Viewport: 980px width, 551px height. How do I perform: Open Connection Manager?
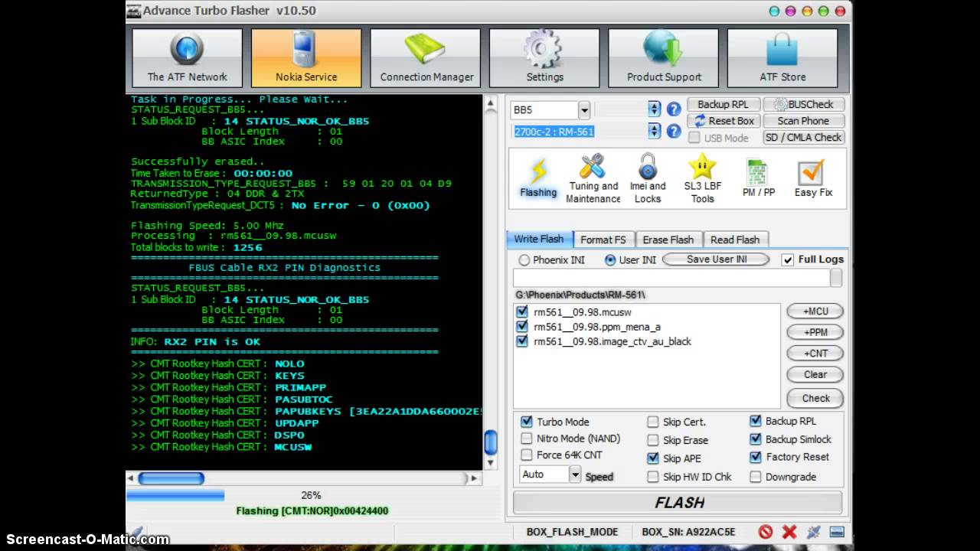426,58
